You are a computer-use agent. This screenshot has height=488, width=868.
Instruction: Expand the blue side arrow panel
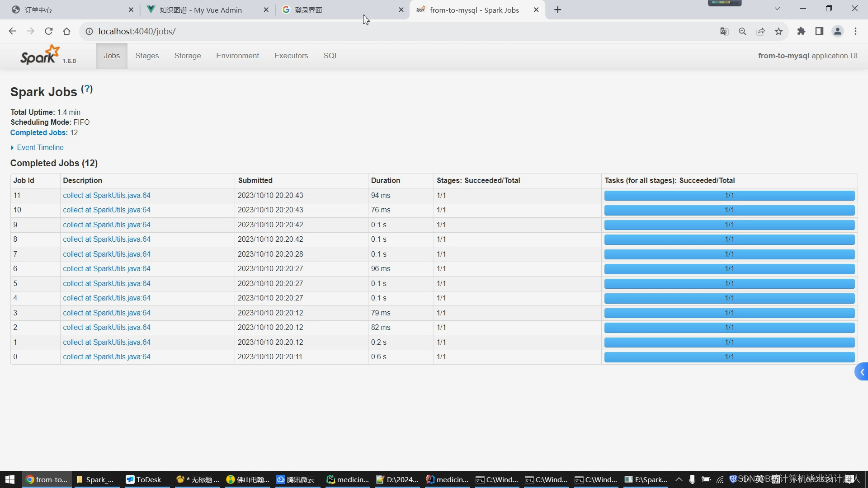pos(862,372)
